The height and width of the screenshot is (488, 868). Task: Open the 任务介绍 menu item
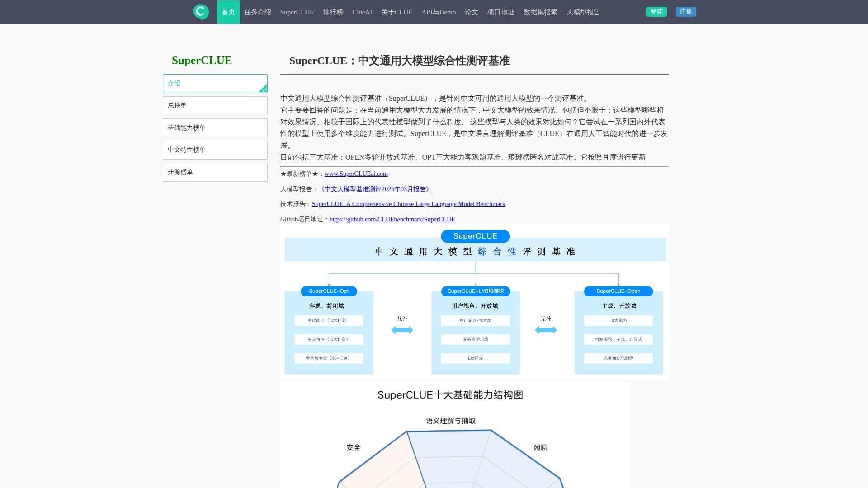coord(258,12)
